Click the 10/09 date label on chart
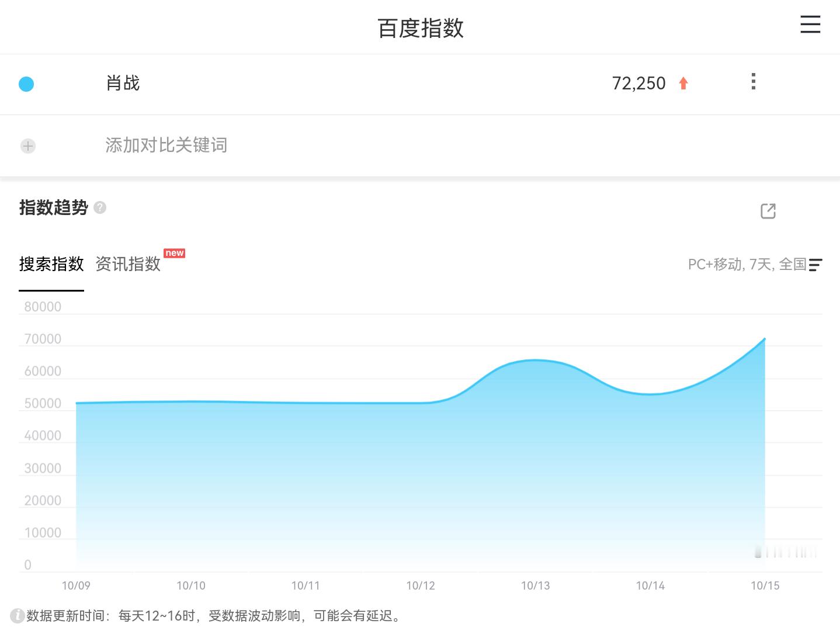This screenshot has height=627, width=840. 76,586
